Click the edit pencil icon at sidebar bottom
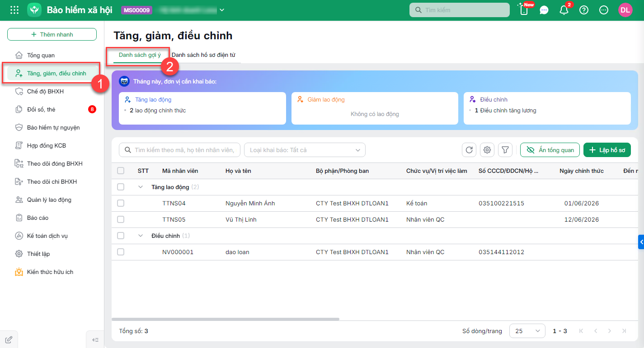Viewport: 644px width, 348px height. tap(9, 339)
